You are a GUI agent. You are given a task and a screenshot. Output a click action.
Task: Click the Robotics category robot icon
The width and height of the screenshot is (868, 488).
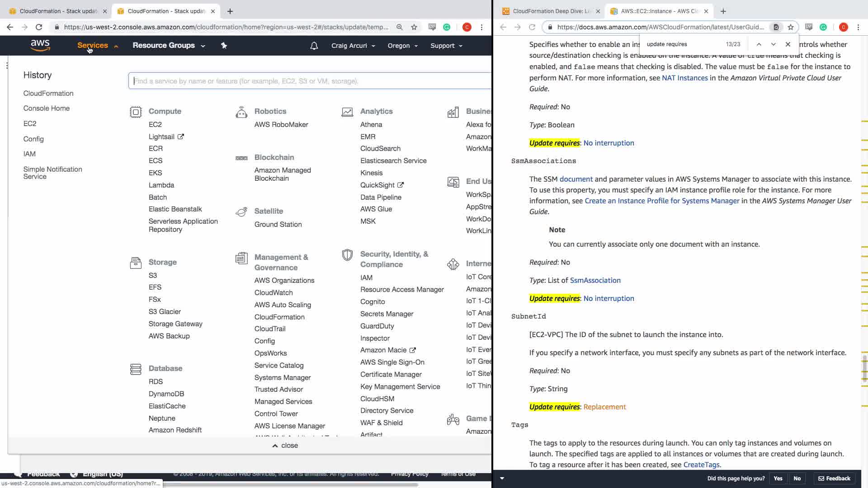tap(241, 112)
